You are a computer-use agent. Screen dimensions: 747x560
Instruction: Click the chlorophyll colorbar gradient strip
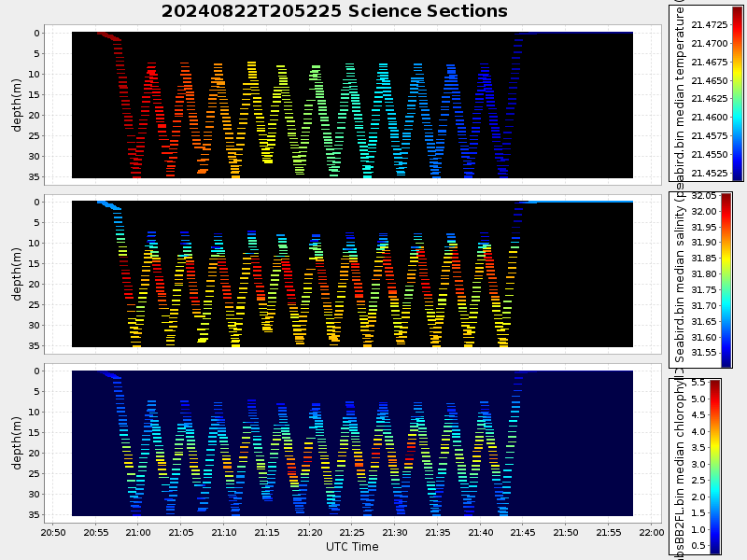click(715, 467)
